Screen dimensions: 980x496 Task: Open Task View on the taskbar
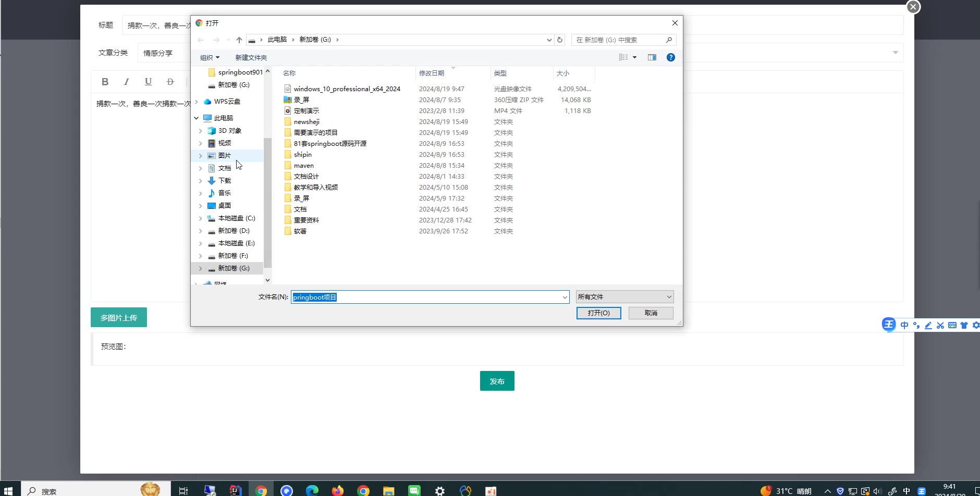[x=183, y=491]
